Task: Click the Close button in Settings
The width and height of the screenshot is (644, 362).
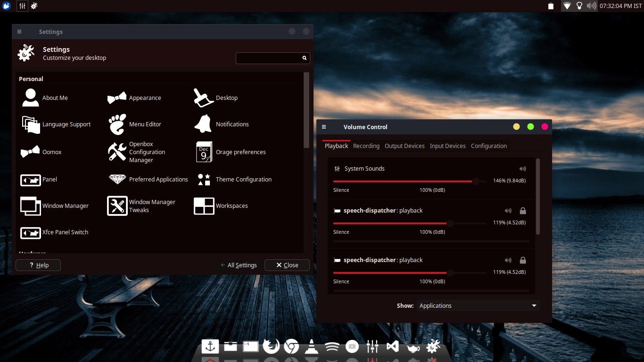Action: coord(287,265)
